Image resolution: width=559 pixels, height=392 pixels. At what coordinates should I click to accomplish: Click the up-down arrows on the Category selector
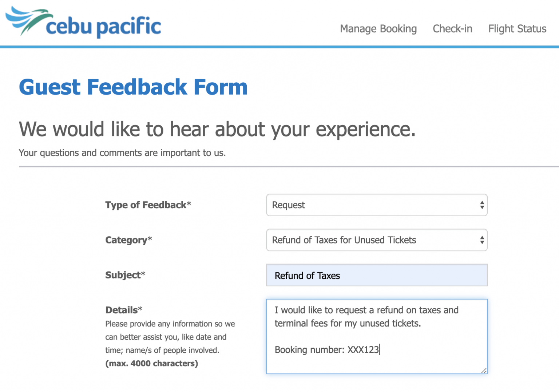click(482, 240)
